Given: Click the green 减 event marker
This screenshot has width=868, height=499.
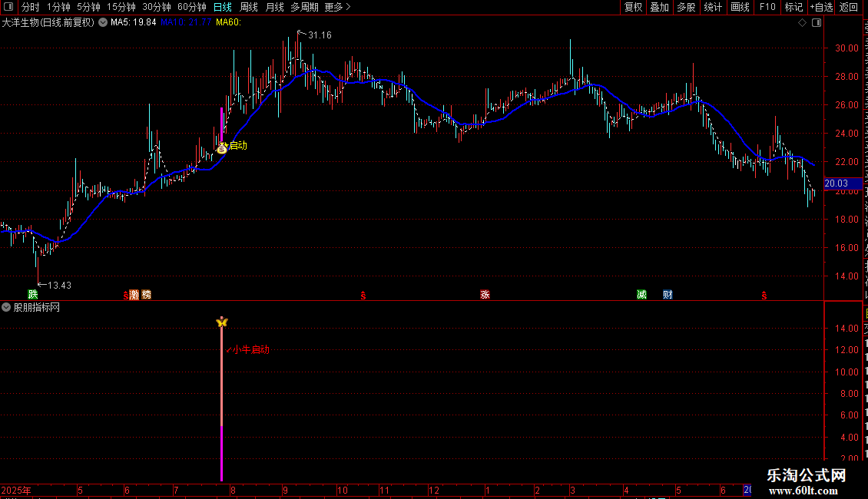Looking at the screenshot, I should (x=641, y=294).
